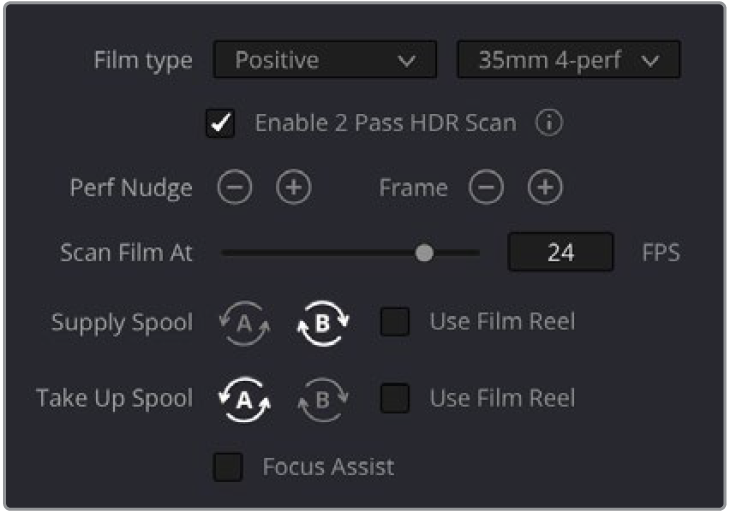This screenshot has width=730, height=513.
Task: Click the Scan Film At slider handle
Action: point(424,253)
